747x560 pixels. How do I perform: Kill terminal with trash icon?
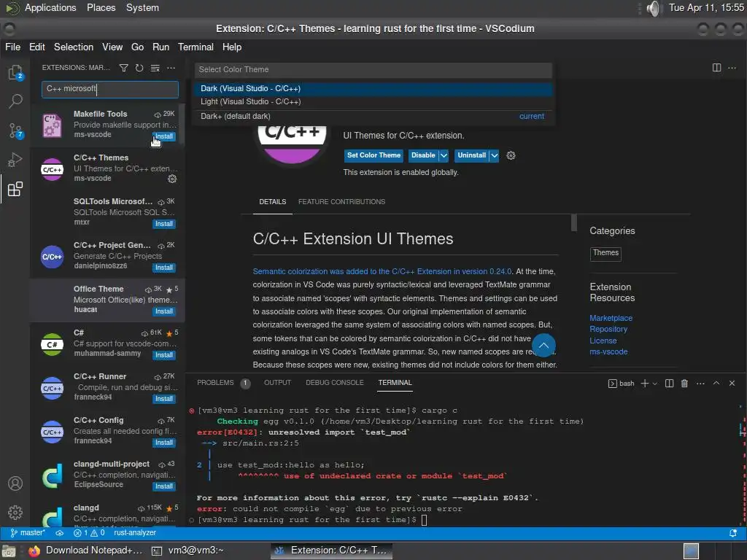[x=684, y=384]
